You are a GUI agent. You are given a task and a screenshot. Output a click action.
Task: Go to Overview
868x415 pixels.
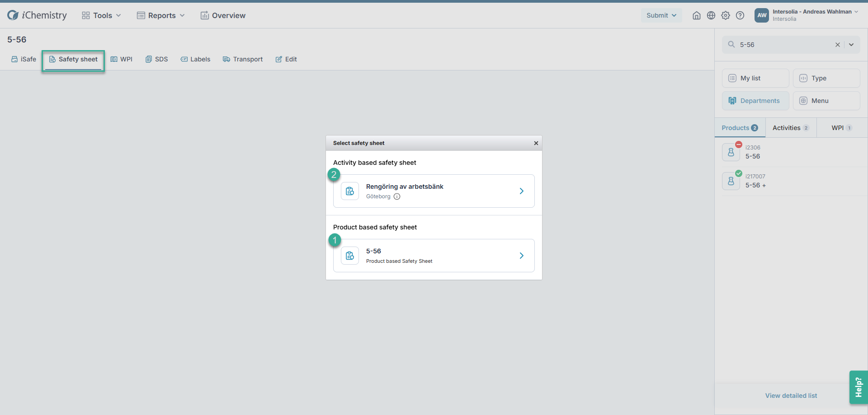(x=223, y=15)
